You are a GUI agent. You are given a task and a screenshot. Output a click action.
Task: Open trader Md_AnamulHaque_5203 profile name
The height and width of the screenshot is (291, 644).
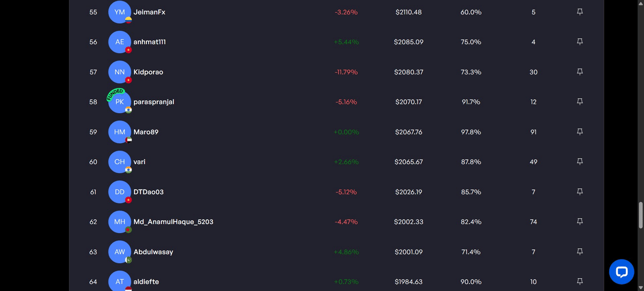[x=173, y=222]
